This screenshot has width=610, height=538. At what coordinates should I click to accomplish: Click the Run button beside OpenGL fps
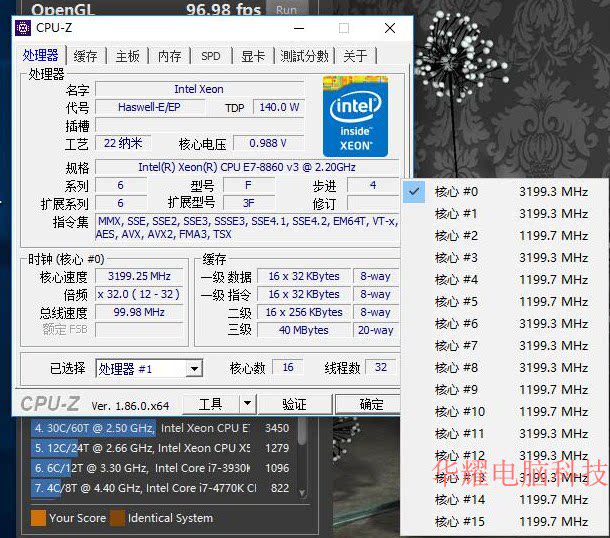(x=287, y=9)
